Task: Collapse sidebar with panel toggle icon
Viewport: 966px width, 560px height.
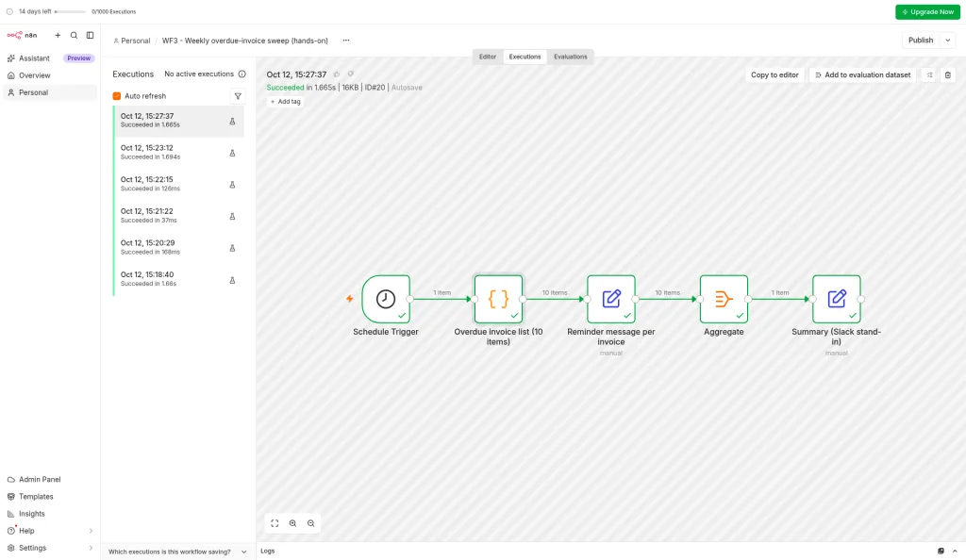Action: click(x=90, y=35)
